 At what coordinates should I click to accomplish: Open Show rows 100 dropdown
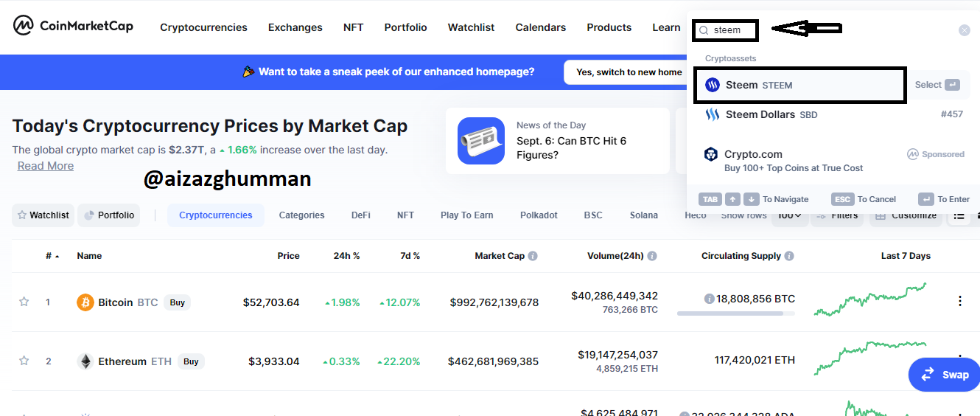[789, 215]
